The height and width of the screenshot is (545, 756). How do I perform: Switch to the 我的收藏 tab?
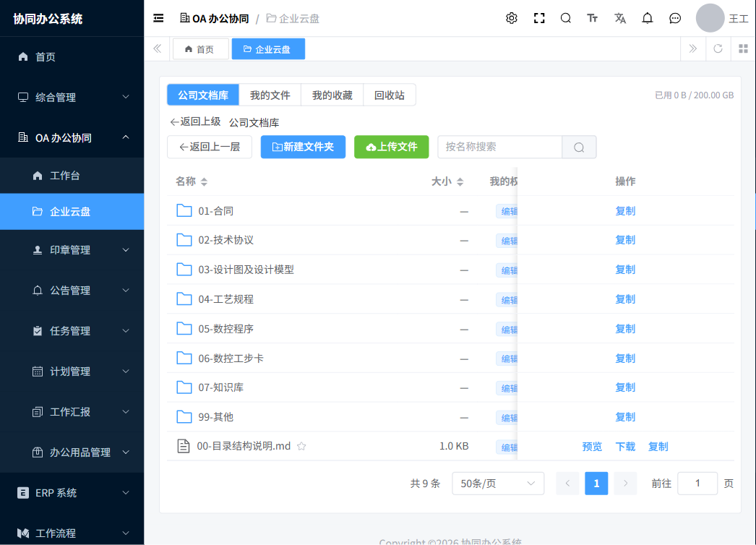pyautogui.click(x=332, y=95)
